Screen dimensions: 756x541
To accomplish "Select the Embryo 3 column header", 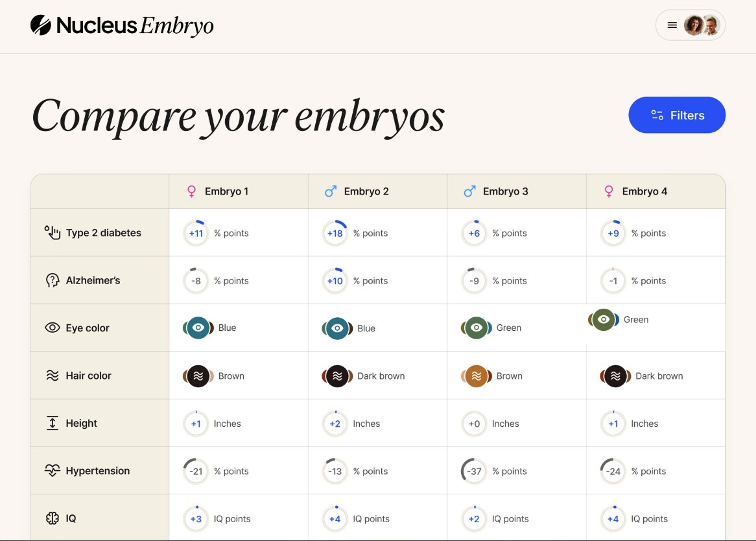I will [x=516, y=191].
